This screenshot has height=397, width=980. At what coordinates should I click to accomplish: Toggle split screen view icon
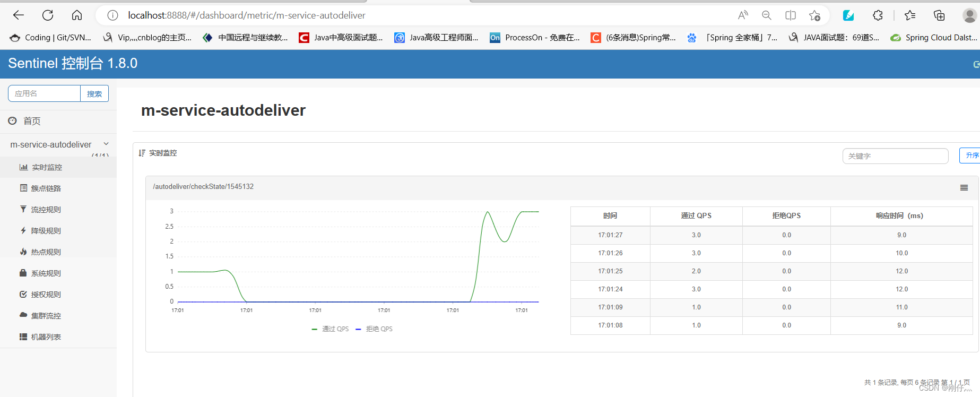[x=791, y=15]
